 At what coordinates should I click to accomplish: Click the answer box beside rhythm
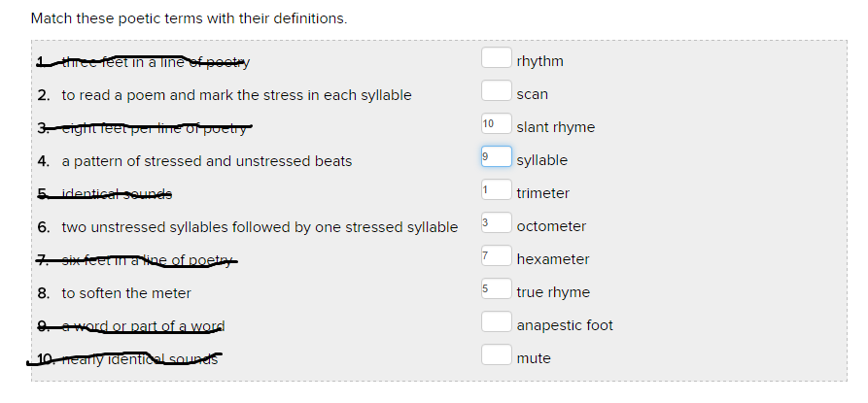pos(496,59)
